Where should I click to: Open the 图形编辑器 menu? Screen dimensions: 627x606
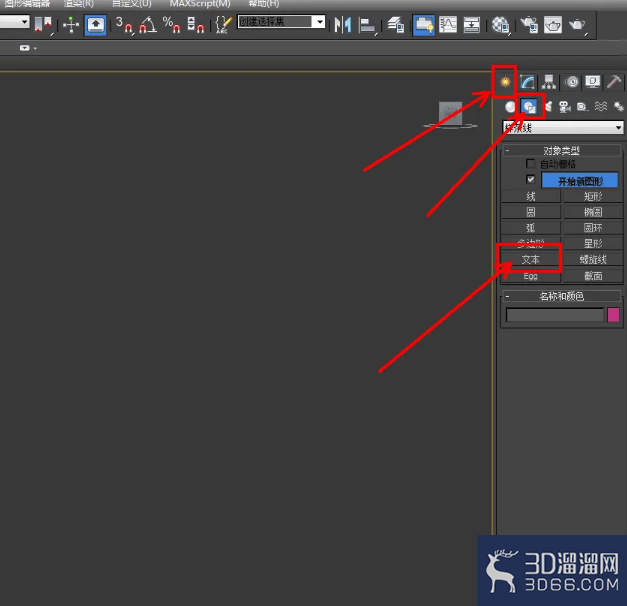27,4
